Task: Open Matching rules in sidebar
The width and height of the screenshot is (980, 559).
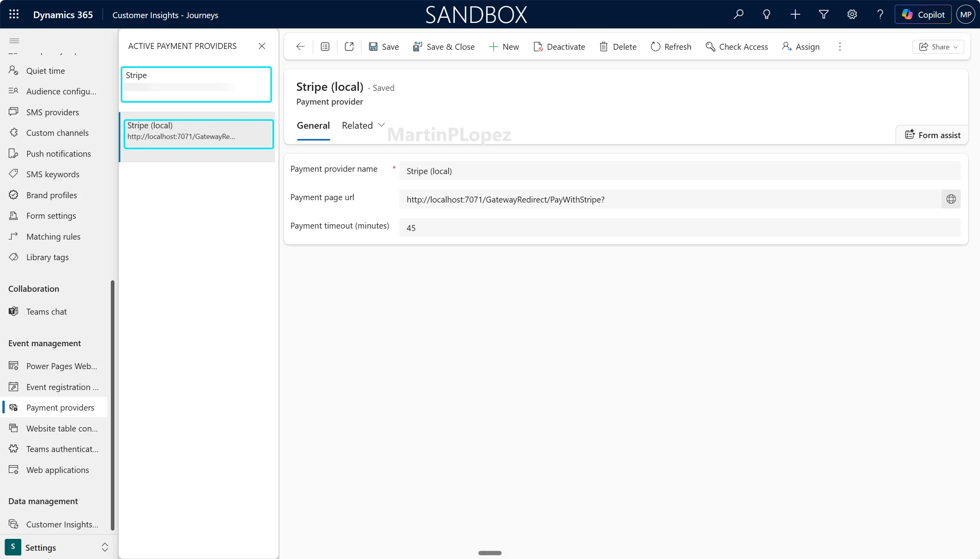Action: (54, 236)
